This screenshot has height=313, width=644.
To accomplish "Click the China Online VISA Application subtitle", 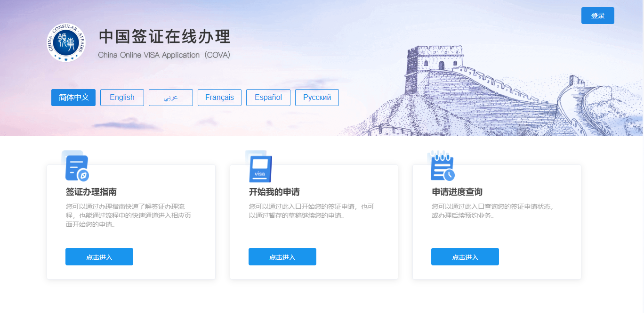I will point(164,55).
